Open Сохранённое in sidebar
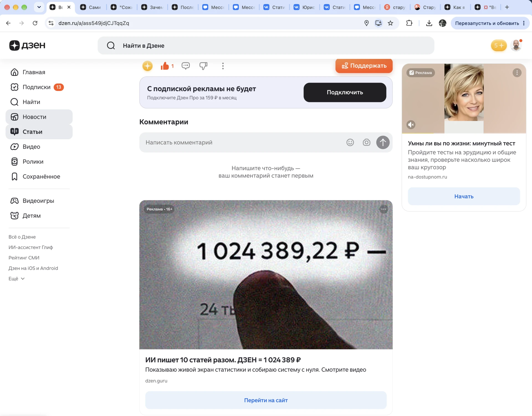The height and width of the screenshot is (416, 532). (39, 176)
